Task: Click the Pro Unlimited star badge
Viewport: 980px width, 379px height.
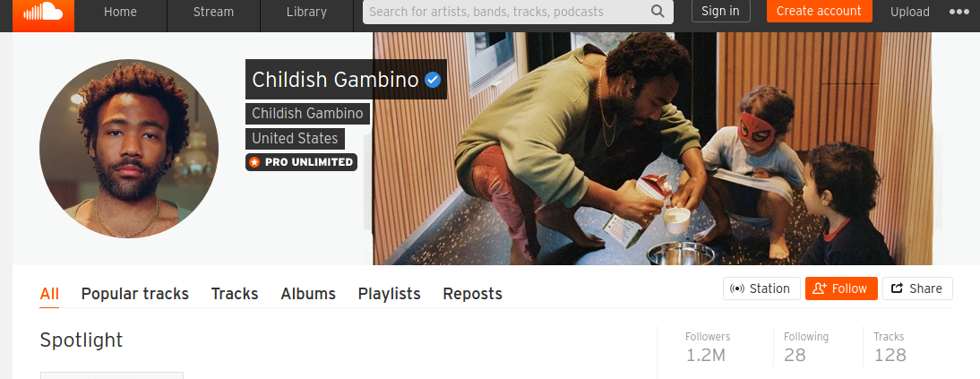Action: 301,162
